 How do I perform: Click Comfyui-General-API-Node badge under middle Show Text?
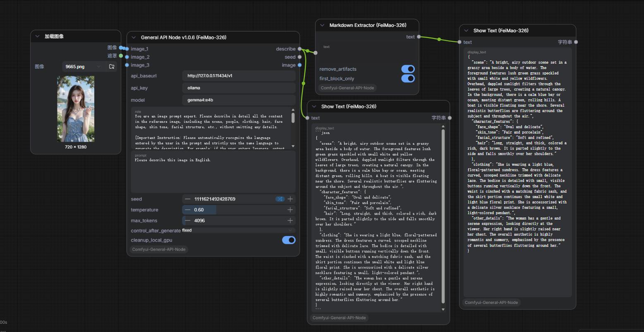(339, 318)
